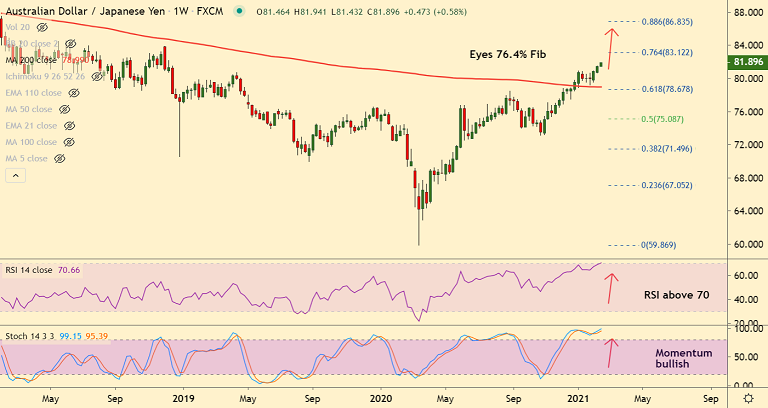This screenshot has width=768, height=408.
Task: Click the RSI value 70.66
Action: pyautogui.click(x=69, y=270)
